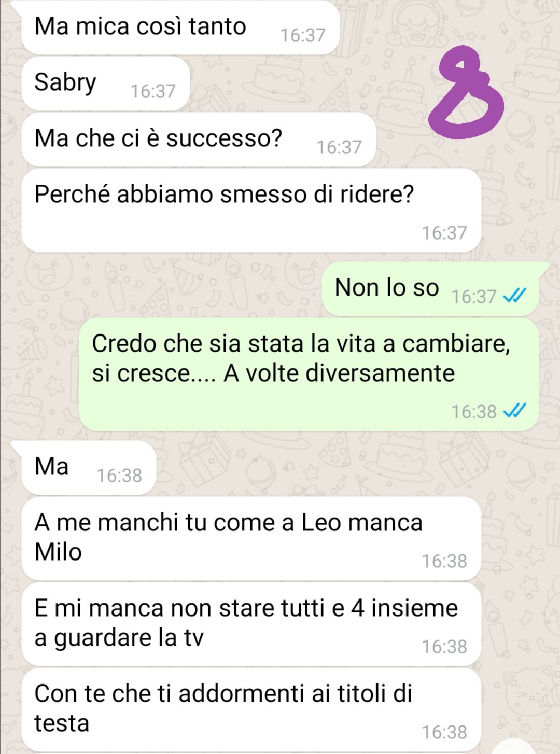The image size is (560, 754).
Task: Tap the 'Ma che ci è successo?' message
Action: tap(199, 139)
